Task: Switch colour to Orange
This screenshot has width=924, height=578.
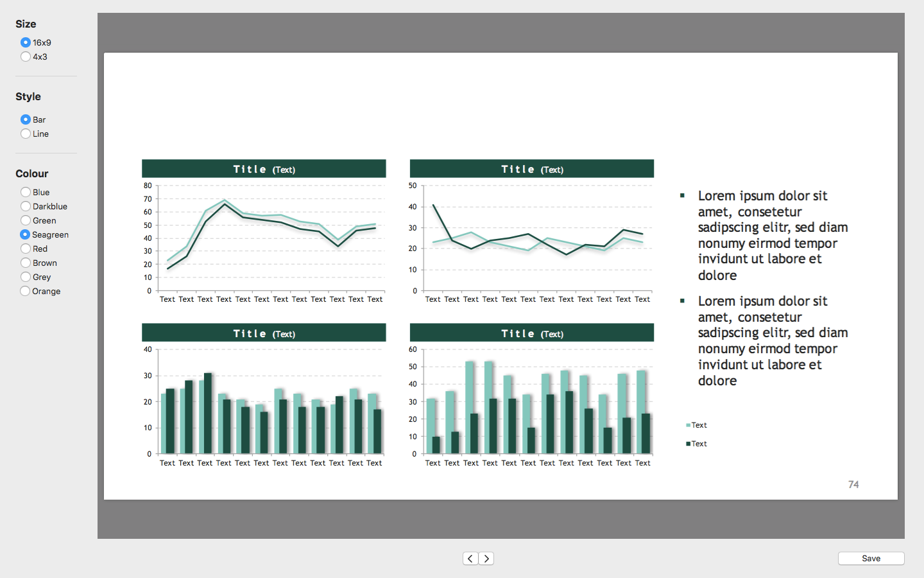Action: 26,291
